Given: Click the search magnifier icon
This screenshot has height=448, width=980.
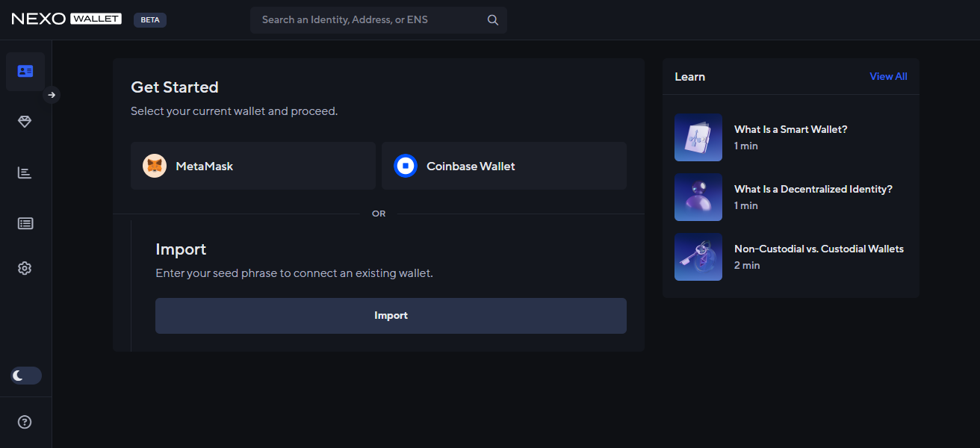Looking at the screenshot, I should (492, 19).
